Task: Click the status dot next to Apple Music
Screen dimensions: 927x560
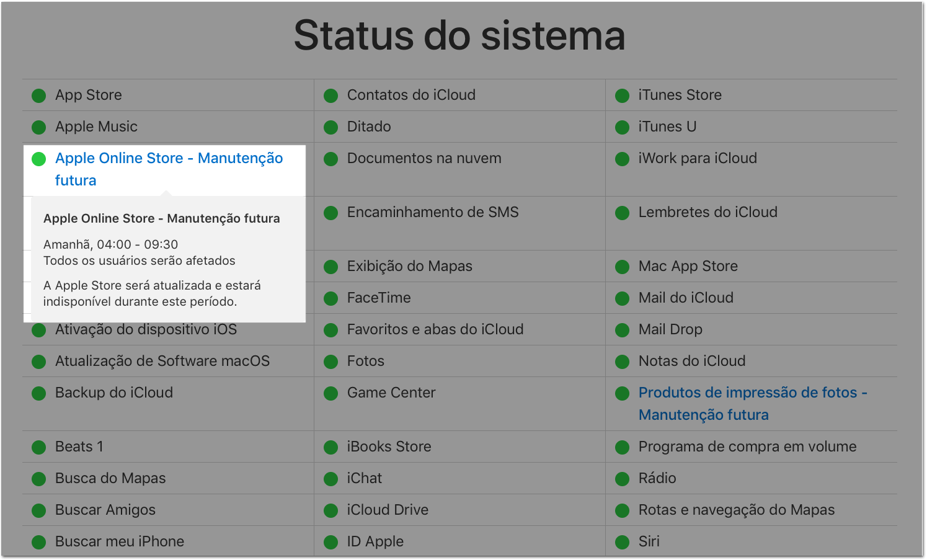Action: pos(39,127)
